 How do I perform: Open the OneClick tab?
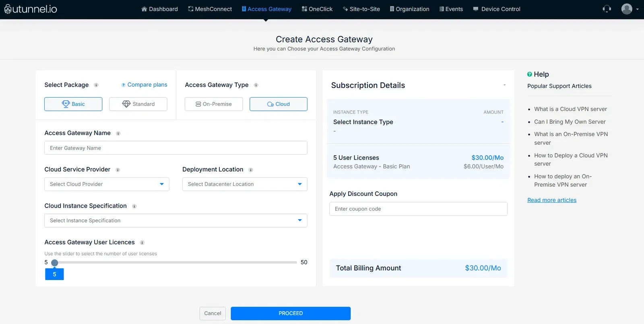317,9
